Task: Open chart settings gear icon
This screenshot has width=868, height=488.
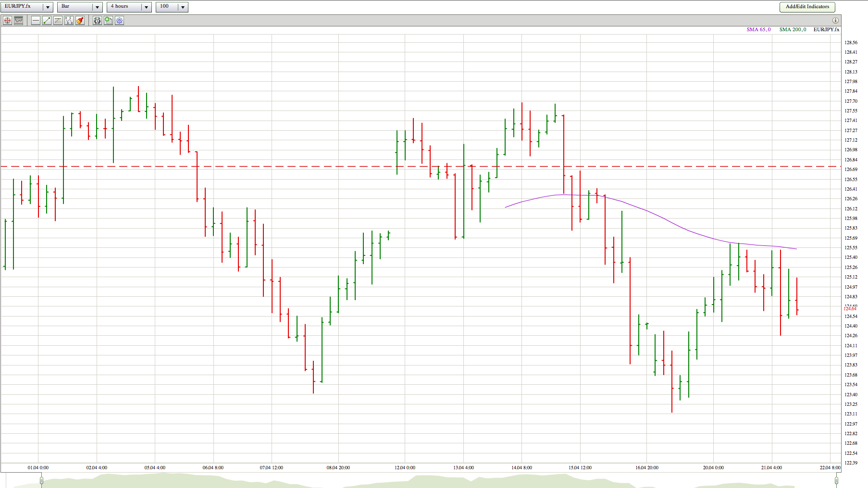Action: [119, 21]
